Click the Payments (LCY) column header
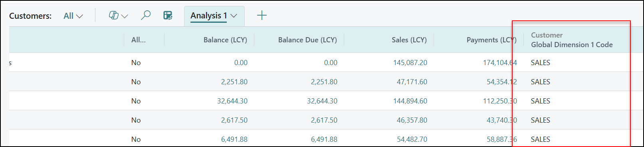Viewport: 644px width, 147px height. pos(491,40)
